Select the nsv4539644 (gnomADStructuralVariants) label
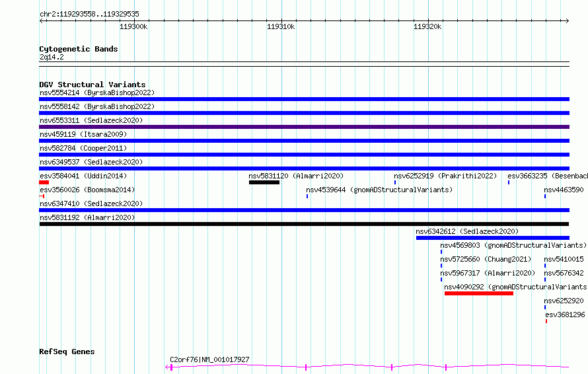This screenshot has height=374, width=588. coord(379,190)
